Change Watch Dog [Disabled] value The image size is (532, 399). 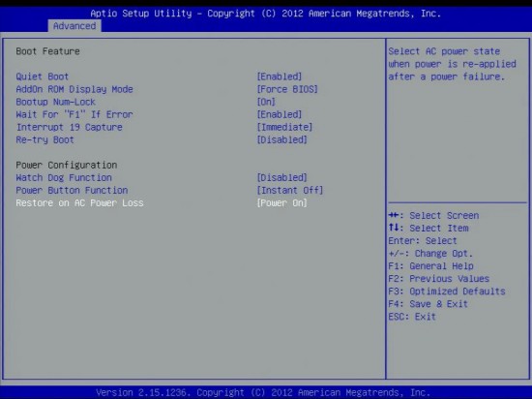coord(281,177)
